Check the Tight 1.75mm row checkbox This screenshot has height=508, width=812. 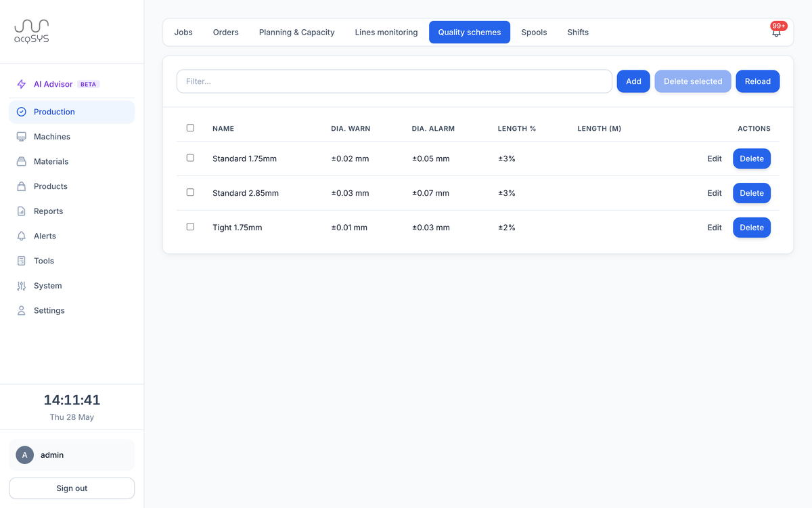[190, 227]
